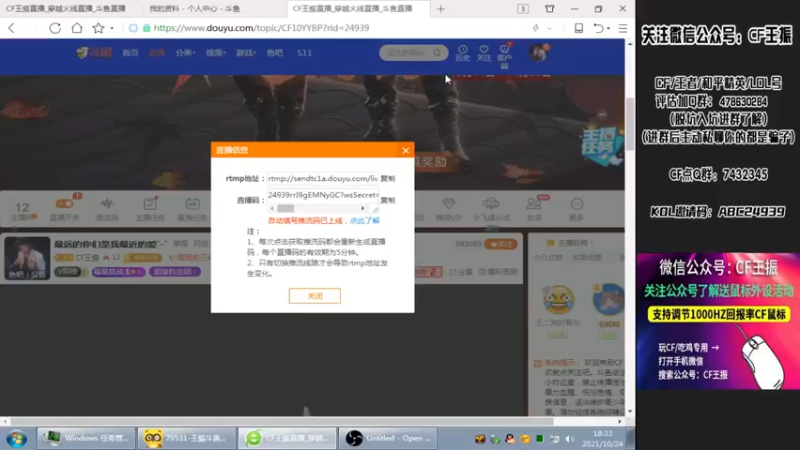Open the 关注 follow heart icon

coord(484,53)
